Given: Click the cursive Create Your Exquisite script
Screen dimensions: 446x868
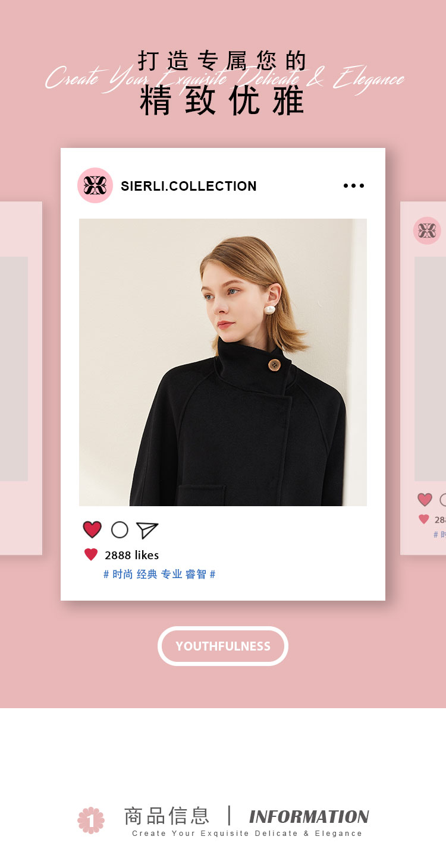Looking at the screenshot, I should click(x=225, y=79).
